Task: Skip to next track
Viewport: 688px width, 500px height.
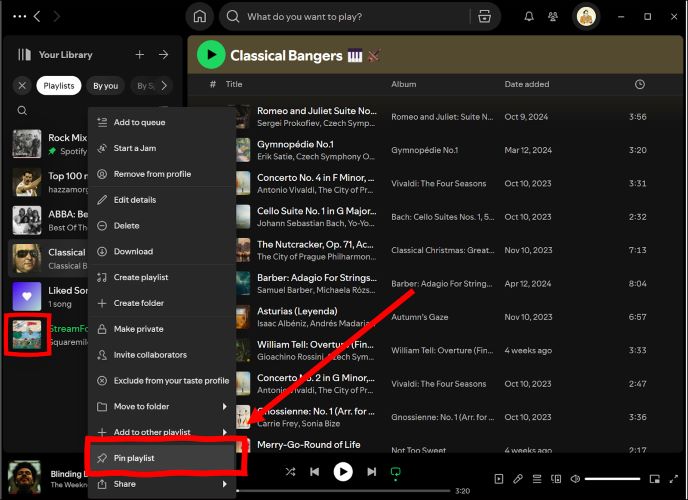Action: pyautogui.click(x=372, y=472)
